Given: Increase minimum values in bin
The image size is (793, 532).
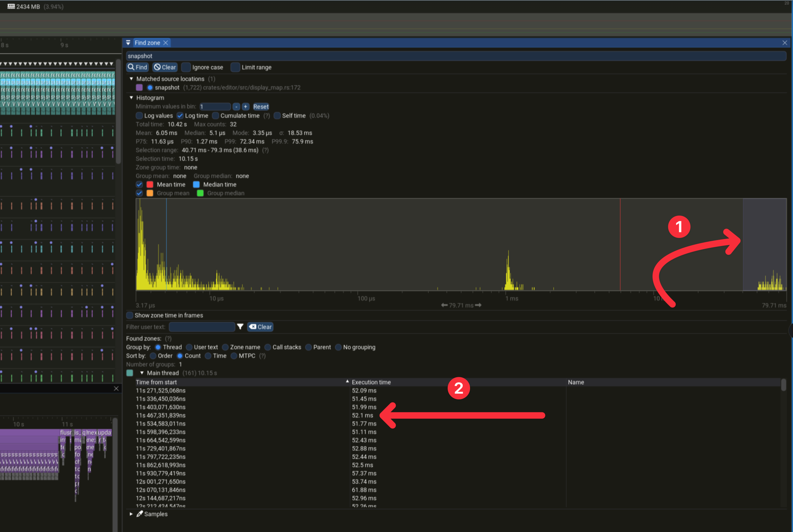Looking at the screenshot, I should (x=246, y=107).
